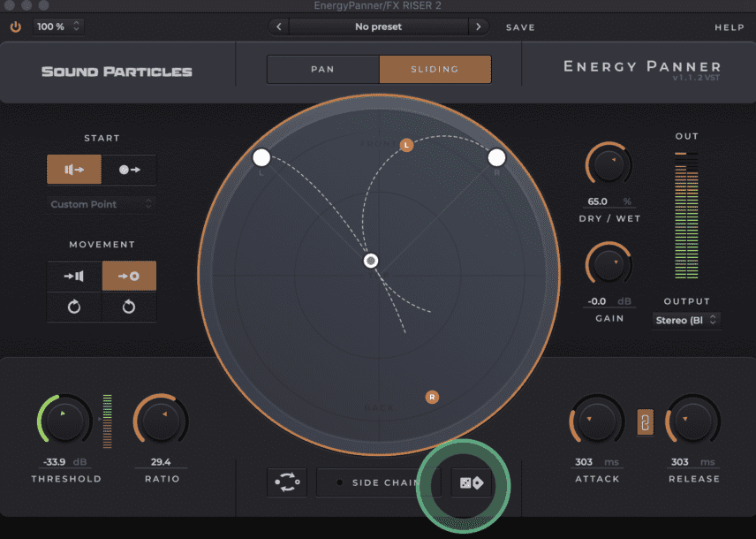
Task: Open the 100 % interface zoom selector
Action: click(58, 27)
